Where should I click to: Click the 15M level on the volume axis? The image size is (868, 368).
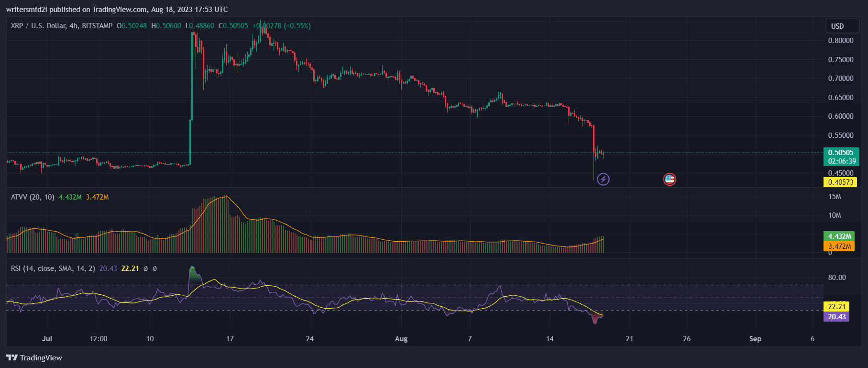coord(835,197)
